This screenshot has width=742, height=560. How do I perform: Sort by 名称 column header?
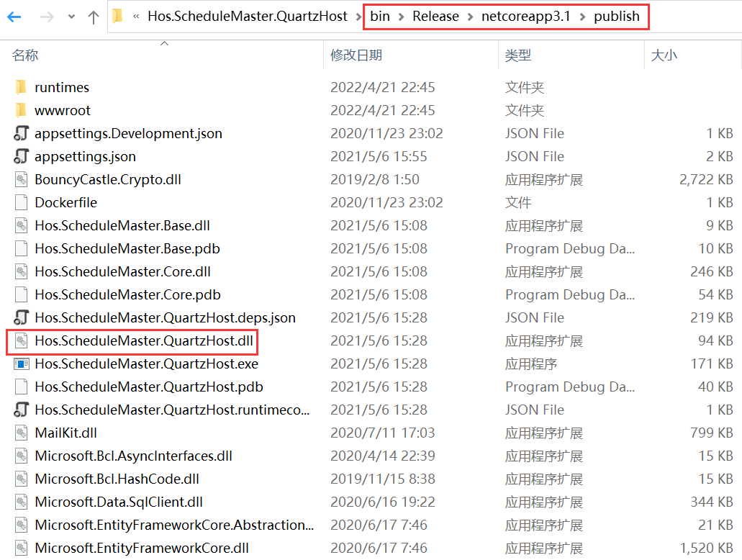(x=26, y=55)
